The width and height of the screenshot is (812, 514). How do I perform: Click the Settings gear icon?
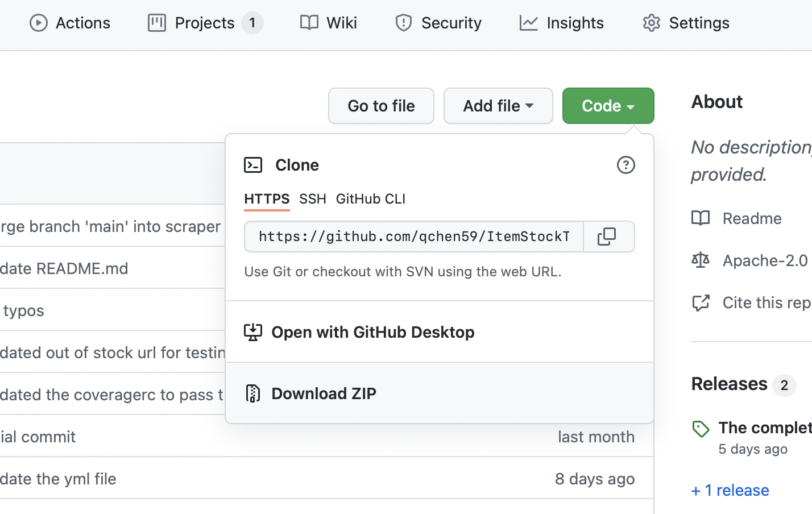point(651,23)
